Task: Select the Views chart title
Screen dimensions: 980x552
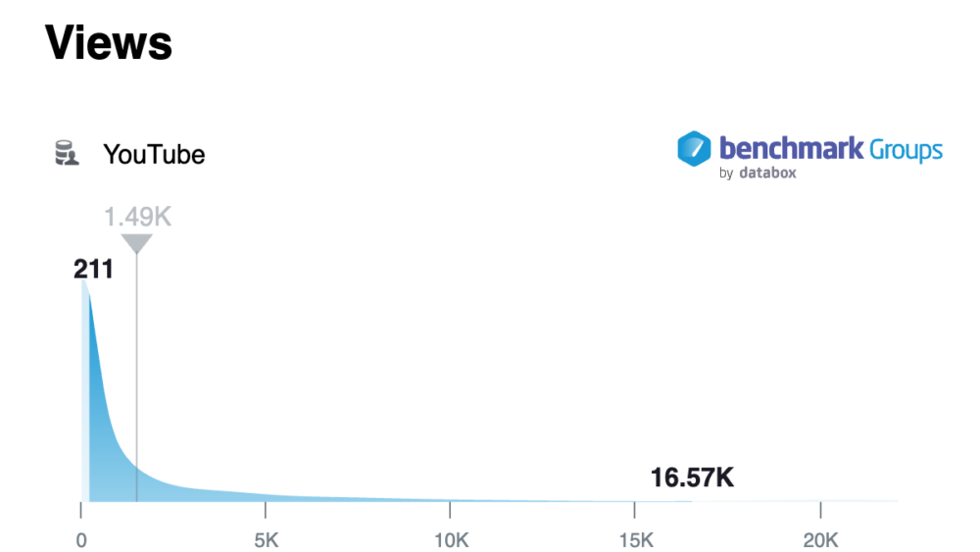Action: tap(108, 42)
